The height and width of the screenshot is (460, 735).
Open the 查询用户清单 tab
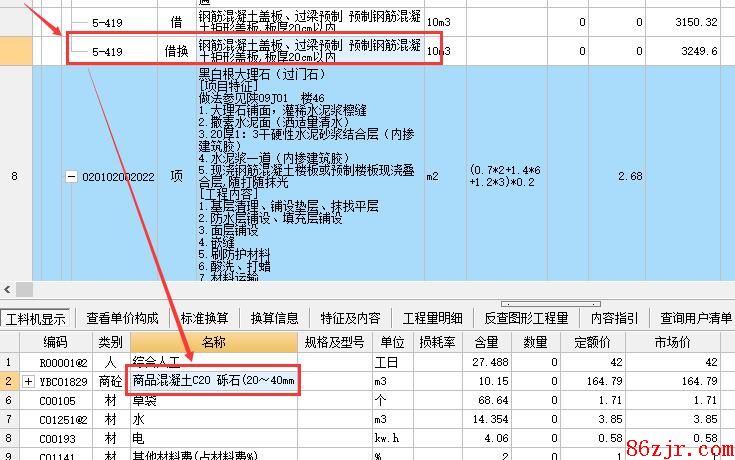(x=695, y=318)
